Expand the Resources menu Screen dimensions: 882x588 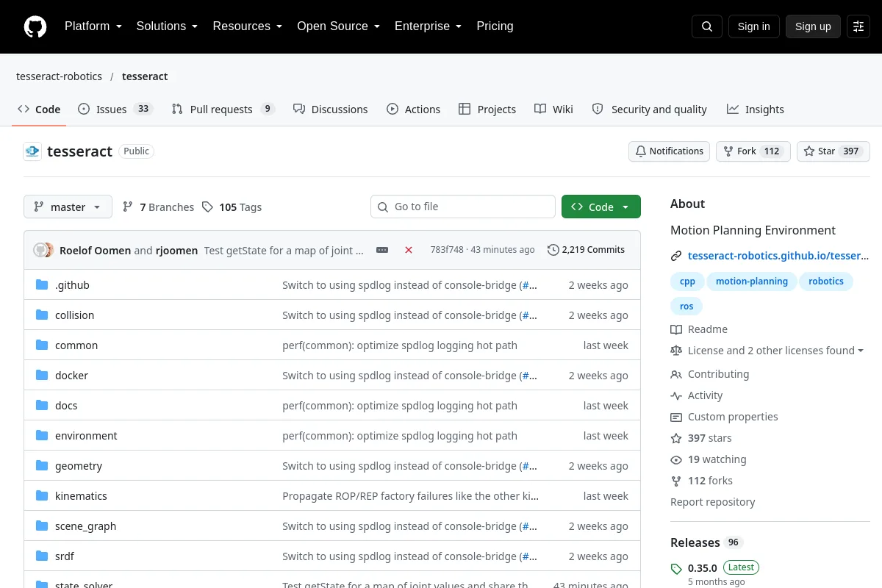click(248, 26)
